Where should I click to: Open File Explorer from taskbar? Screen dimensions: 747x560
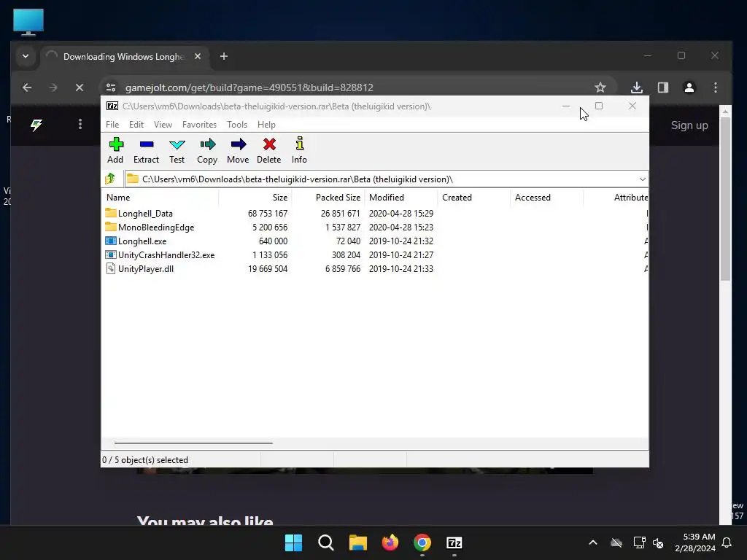[x=357, y=542]
